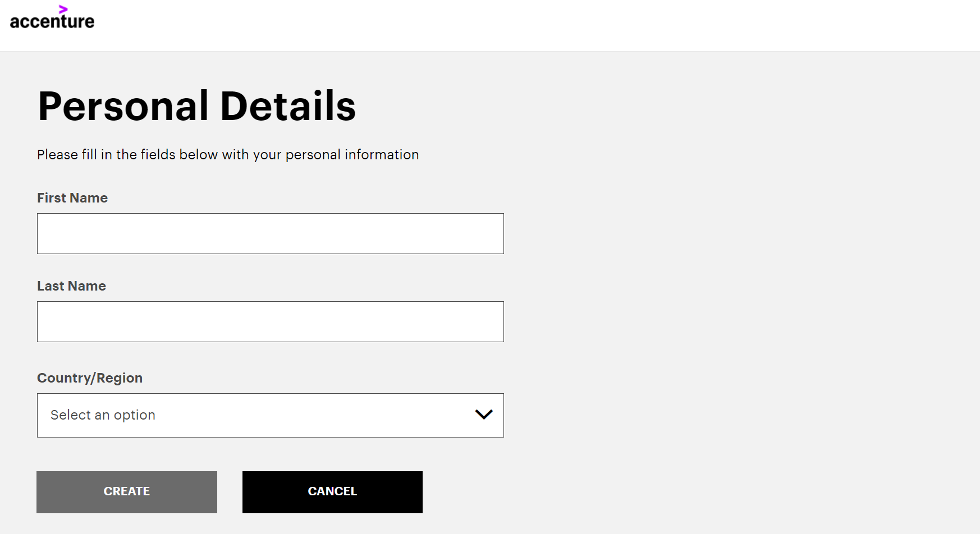Focus the Last Name input field
Screen dimensions: 980x534
(x=271, y=321)
